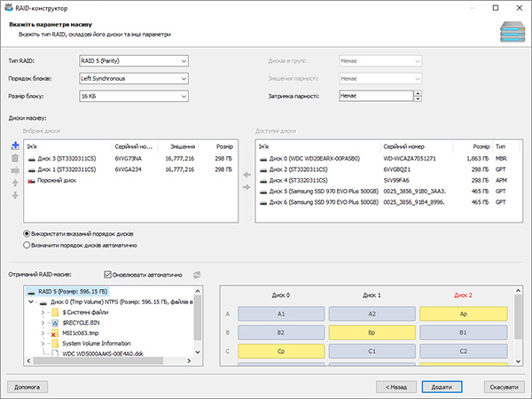Click the $RECYCLE.BIN folder icon
The width and height of the screenshot is (532, 399).
55,323
